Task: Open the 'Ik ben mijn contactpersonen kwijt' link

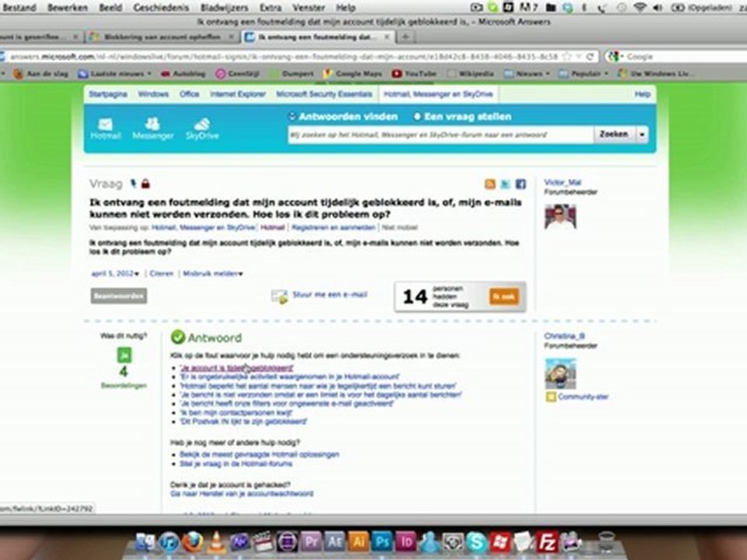Action: click(236, 412)
